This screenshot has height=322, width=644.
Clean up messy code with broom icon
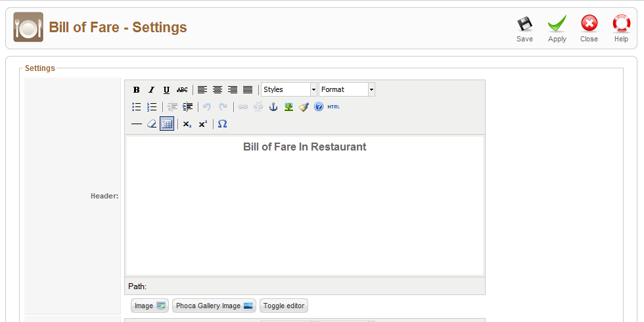(304, 106)
